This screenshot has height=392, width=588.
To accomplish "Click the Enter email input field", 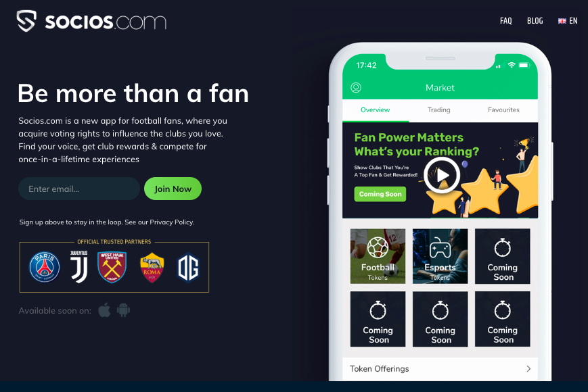I will pyautogui.click(x=79, y=189).
